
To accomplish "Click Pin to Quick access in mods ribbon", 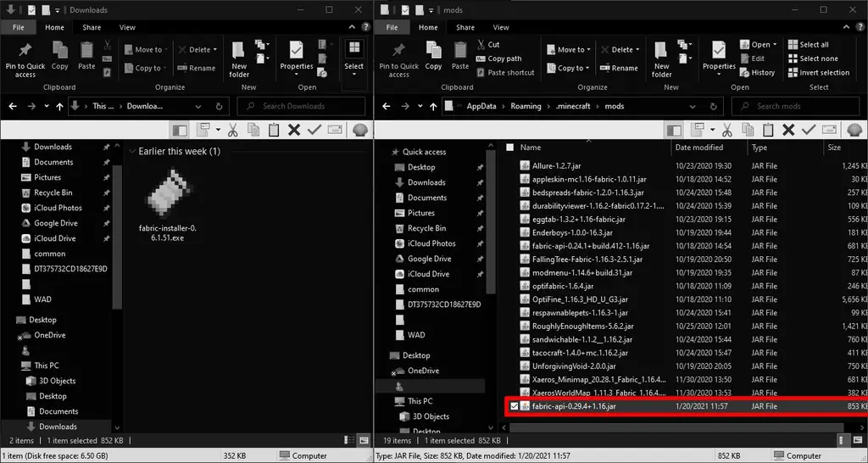I will 398,60.
